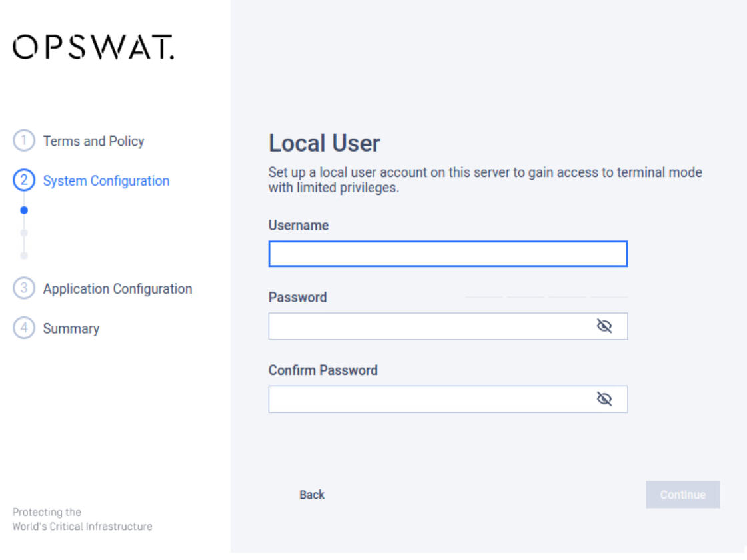
Task: Select the second gray sub-step dot
Action: click(24, 233)
